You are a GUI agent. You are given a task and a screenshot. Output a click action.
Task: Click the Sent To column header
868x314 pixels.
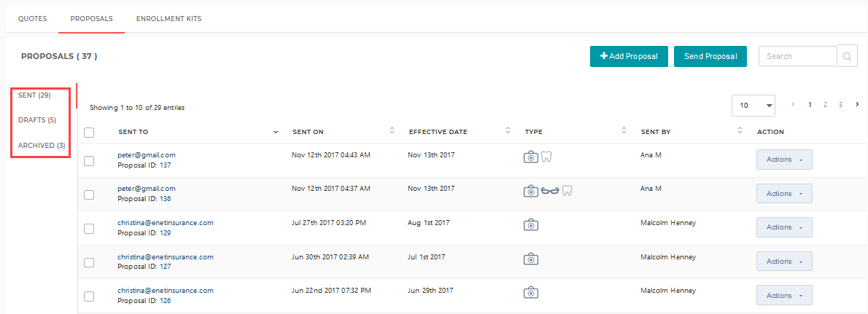click(133, 132)
